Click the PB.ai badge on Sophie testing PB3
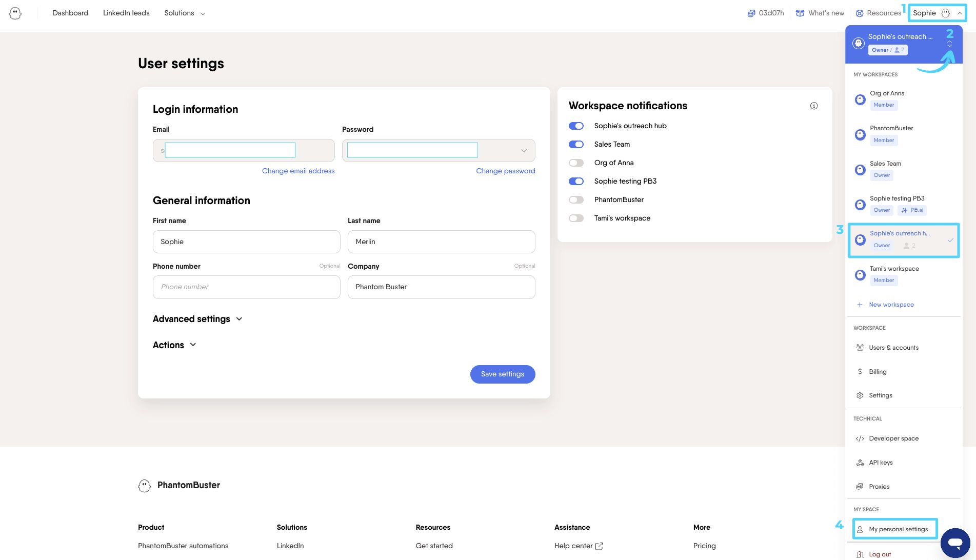This screenshot has width=976, height=560. tap(912, 210)
